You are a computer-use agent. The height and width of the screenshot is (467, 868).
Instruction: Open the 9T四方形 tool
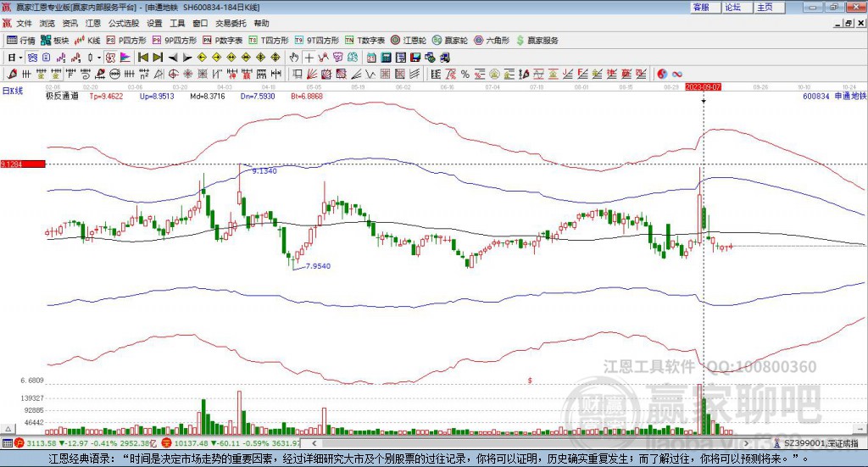(x=317, y=41)
